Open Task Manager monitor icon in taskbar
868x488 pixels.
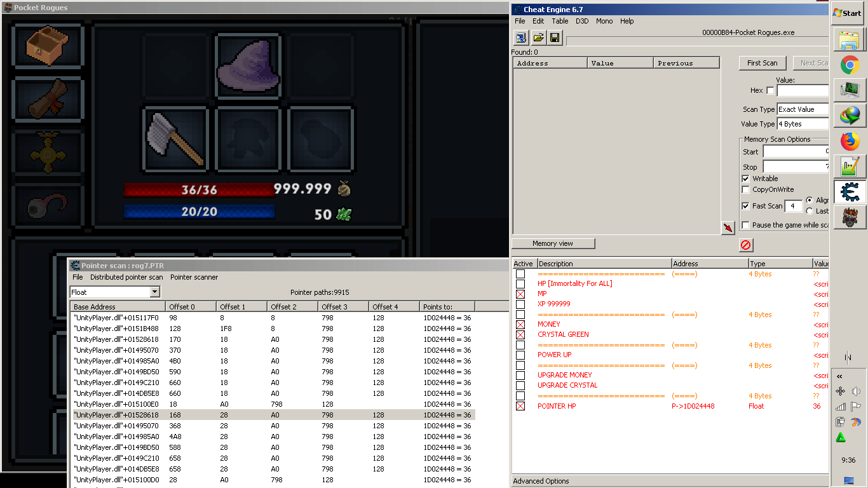click(x=850, y=90)
